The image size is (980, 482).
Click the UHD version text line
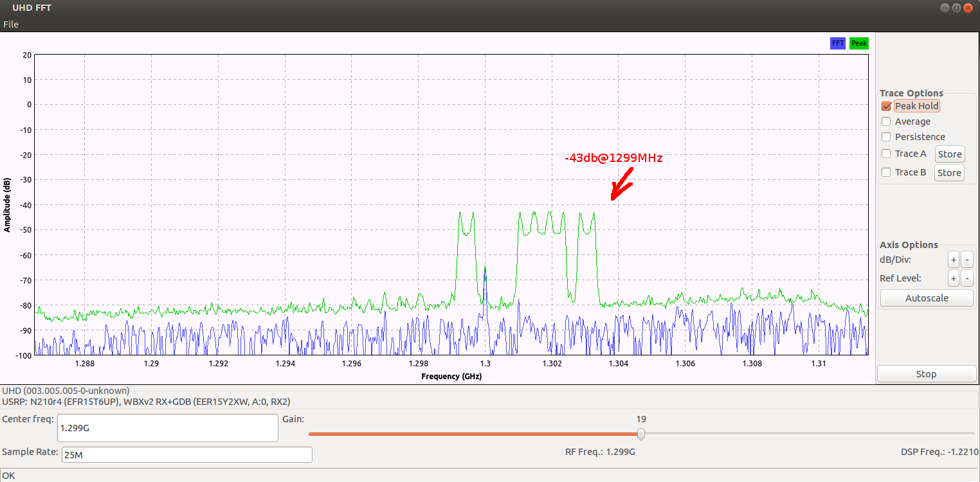[66, 390]
